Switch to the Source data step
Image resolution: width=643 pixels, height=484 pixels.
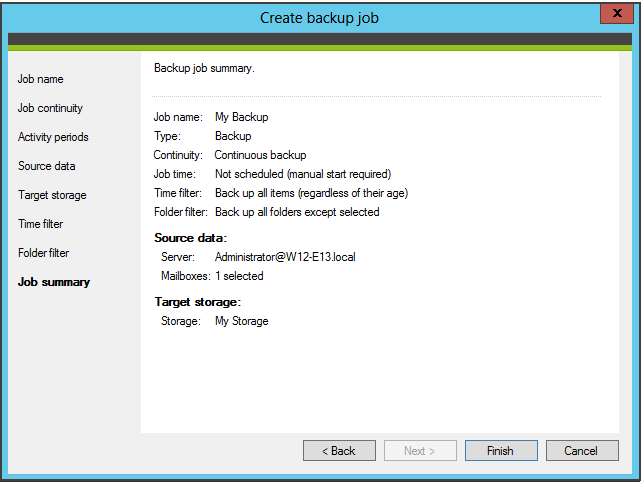click(x=46, y=166)
